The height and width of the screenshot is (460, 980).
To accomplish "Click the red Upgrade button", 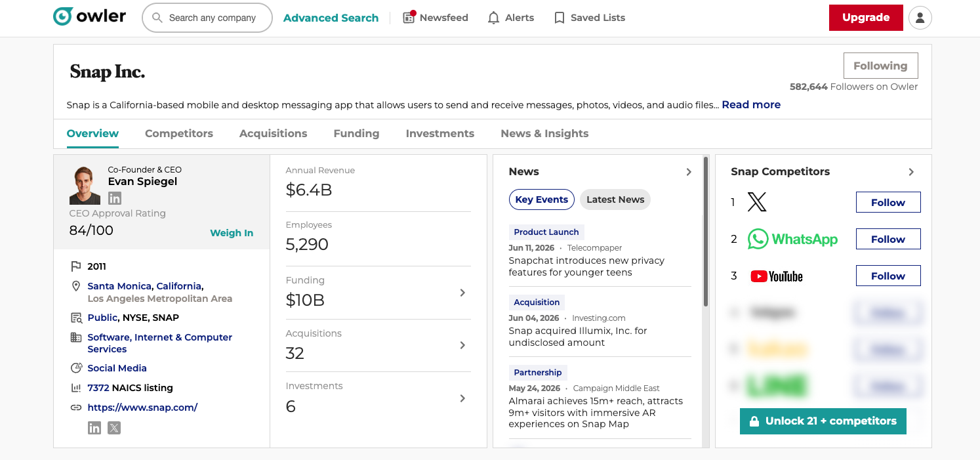I will [866, 18].
